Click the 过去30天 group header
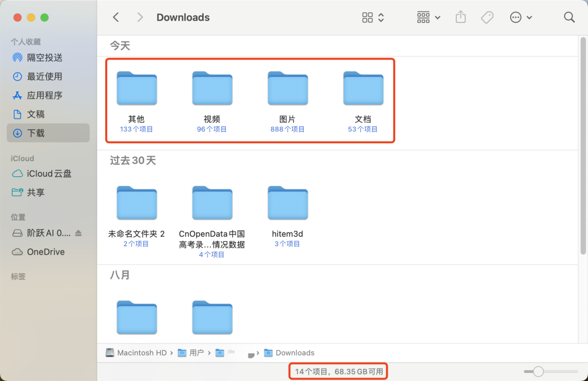Viewport: 588px width, 381px height. (x=133, y=161)
